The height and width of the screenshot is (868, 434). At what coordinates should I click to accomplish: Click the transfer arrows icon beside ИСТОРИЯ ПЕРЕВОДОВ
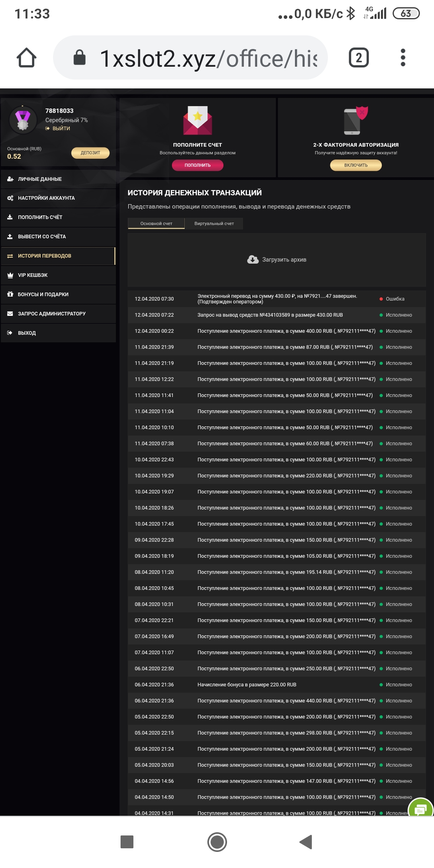point(10,256)
